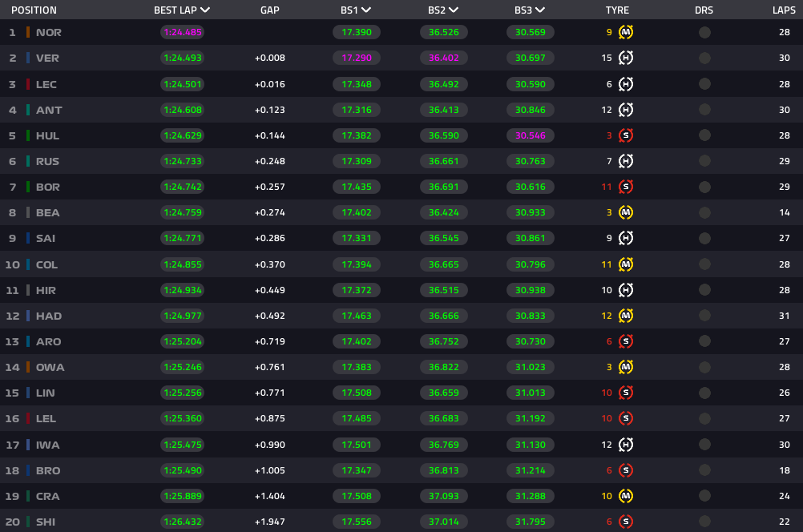The width and height of the screenshot is (803, 532).
Task: Click BEA's medium tyre icon
Action: 626,212
